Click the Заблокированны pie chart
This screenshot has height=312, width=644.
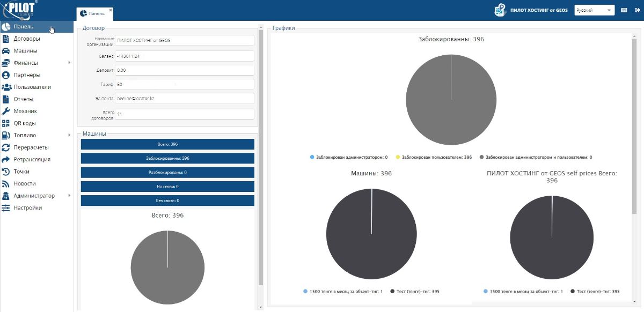click(x=451, y=100)
